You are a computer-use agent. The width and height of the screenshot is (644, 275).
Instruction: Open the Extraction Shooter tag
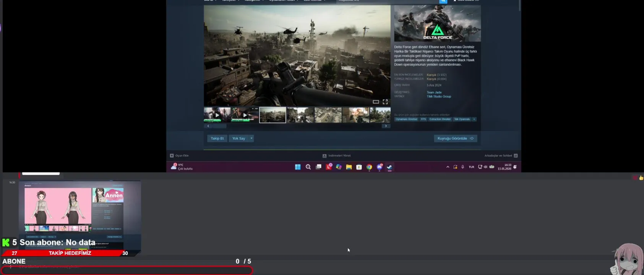coord(440,119)
